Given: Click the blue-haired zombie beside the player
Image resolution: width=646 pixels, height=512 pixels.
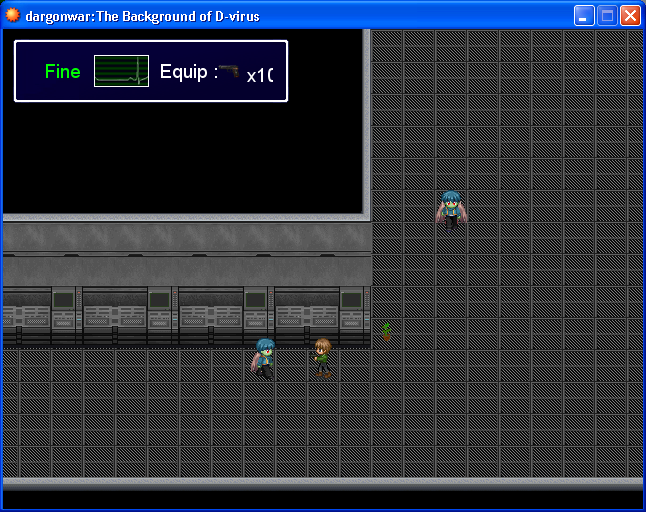Looking at the screenshot, I should 263,358.
